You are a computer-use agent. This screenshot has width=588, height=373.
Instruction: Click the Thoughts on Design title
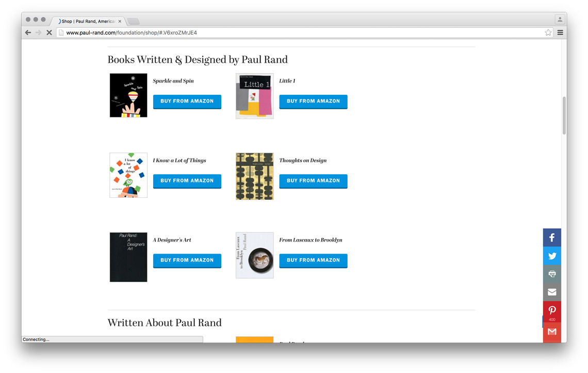pos(303,160)
